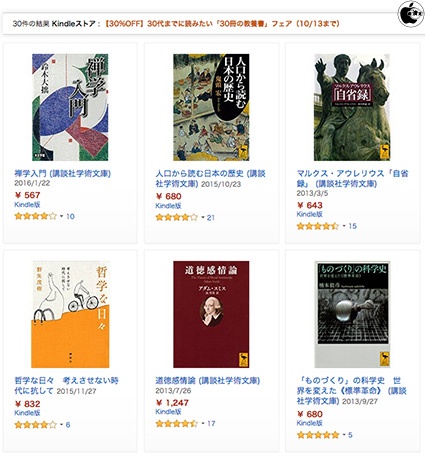
Task: Open the 禅学入門 (講談社学術文庫) title link
Action: click(x=63, y=173)
